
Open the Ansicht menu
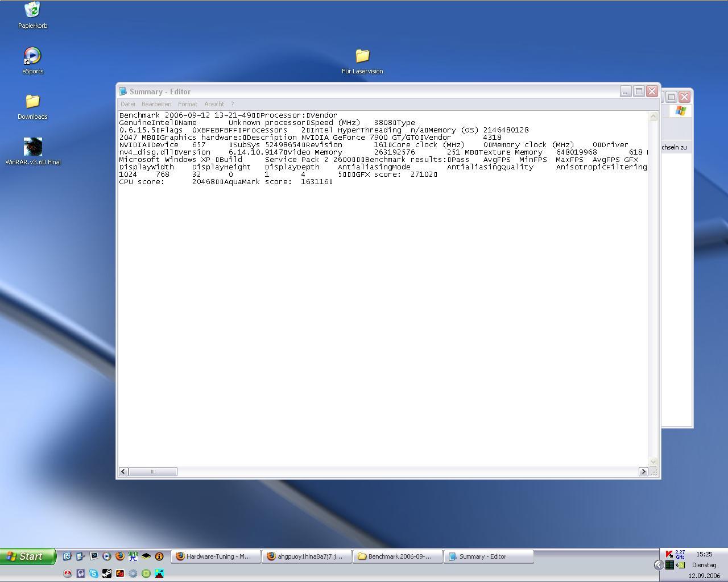click(214, 104)
